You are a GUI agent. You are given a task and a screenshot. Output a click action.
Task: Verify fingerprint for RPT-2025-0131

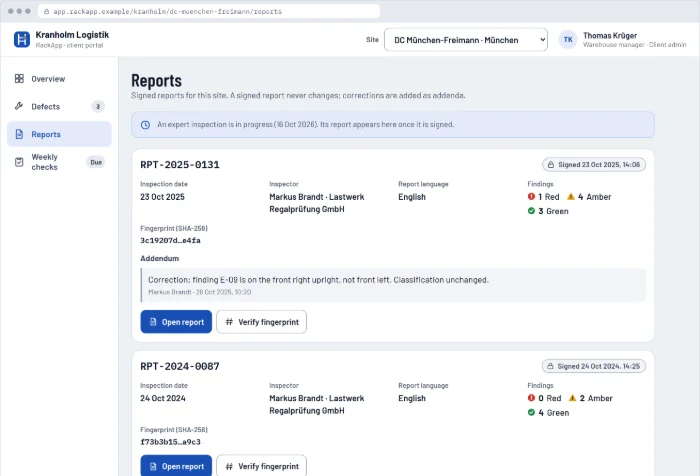point(262,322)
